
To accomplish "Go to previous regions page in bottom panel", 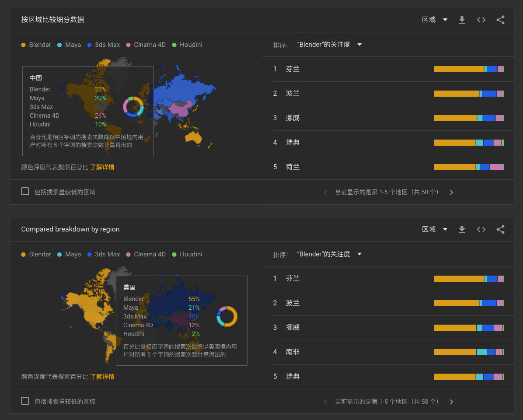I will coord(325,402).
